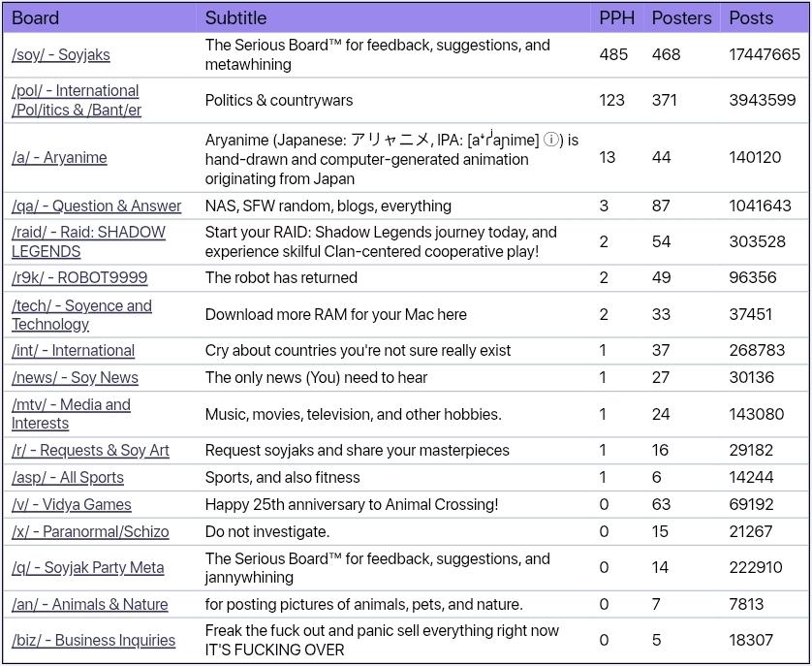
Task: Open /qa/ - Question & Answer board
Action: 96,206
